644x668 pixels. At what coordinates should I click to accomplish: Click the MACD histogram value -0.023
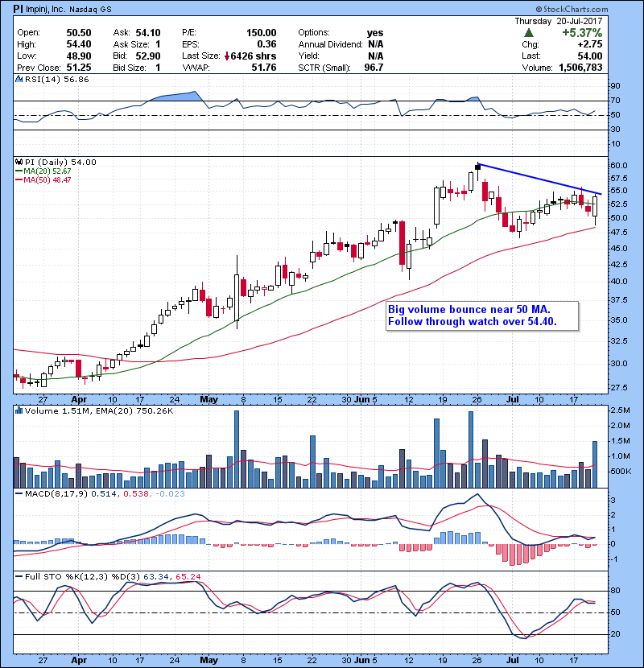tap(170, 494)
